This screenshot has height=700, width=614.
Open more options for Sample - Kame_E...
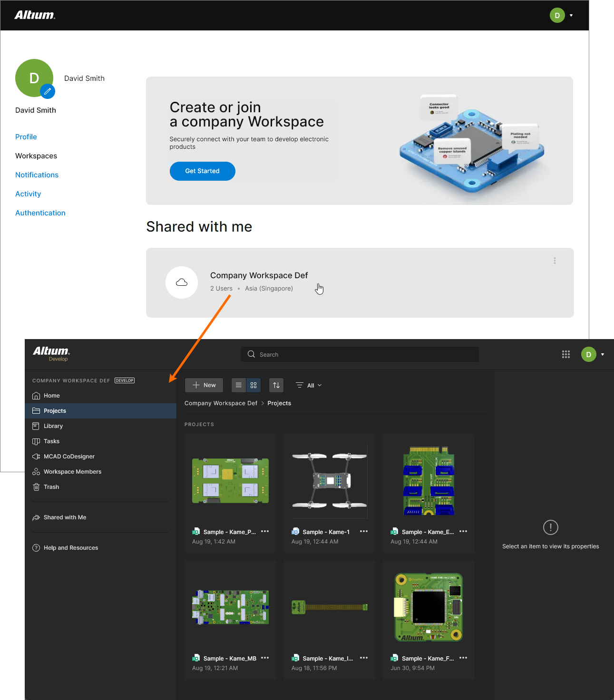tap(463, 532)
